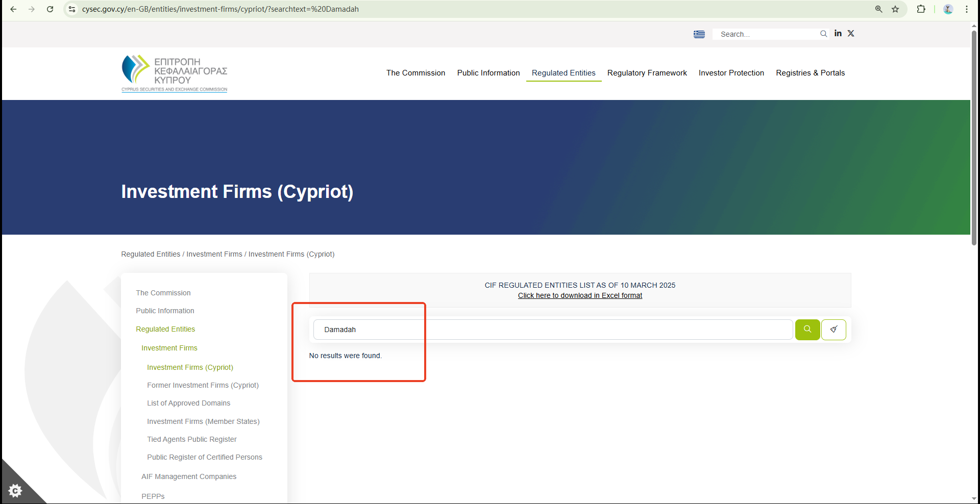Viewport: 980px width, 504px height.
Task: Open the browser zoom indicator
Action: 878,9
